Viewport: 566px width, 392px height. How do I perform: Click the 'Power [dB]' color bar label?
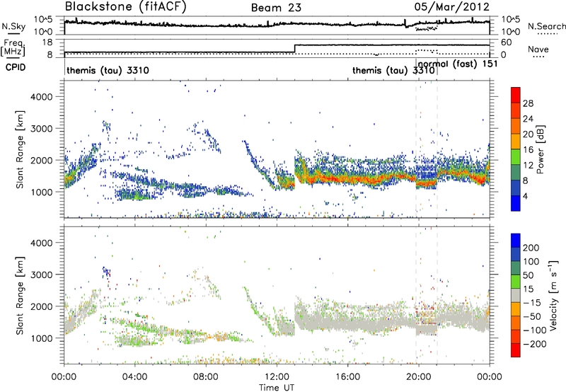[x=540, y=149]
